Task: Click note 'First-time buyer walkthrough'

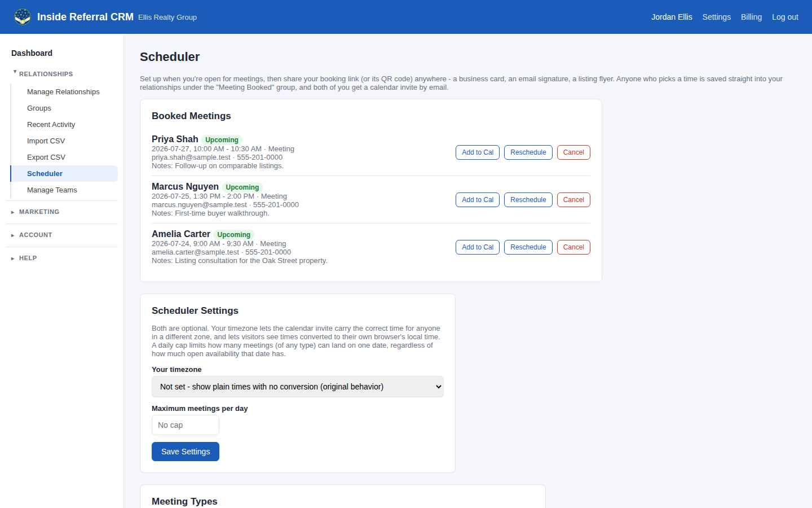Action: 210,213
